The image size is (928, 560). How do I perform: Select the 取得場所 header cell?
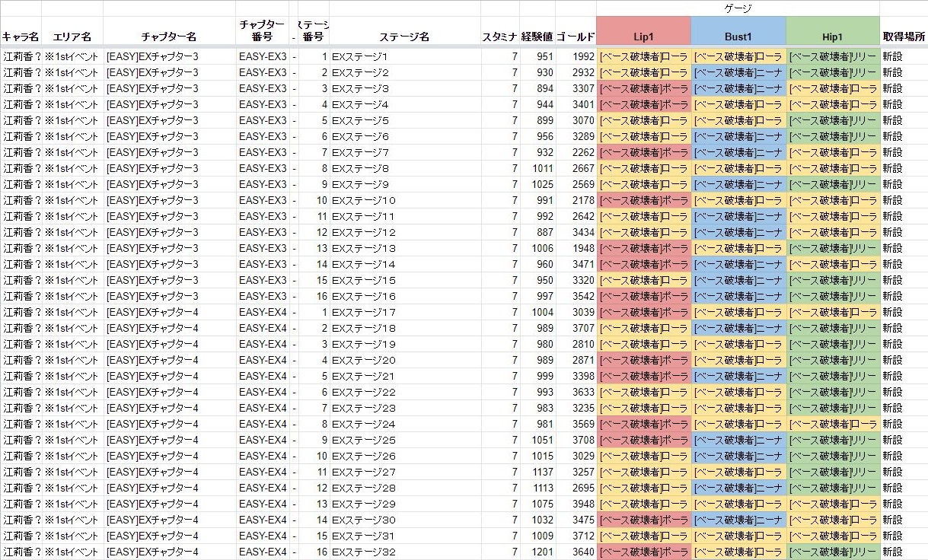pyautogui.click(x=904, y=37)
